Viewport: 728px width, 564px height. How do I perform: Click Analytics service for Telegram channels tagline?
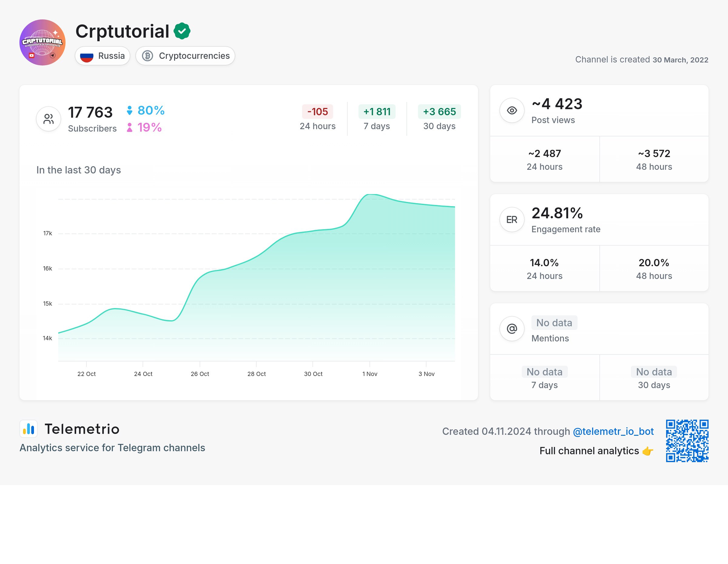(x=112, y=448)
